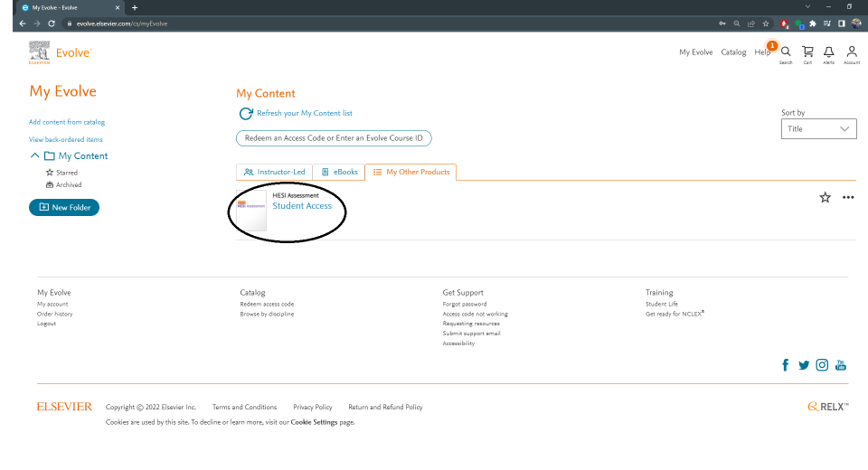
Task: Click footer Access code not working link
Action: coord(475,314)
